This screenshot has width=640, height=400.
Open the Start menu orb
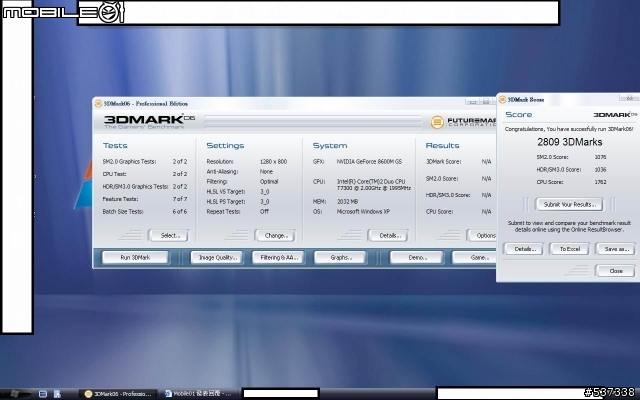pyautogui.click(x=15, y=394)
